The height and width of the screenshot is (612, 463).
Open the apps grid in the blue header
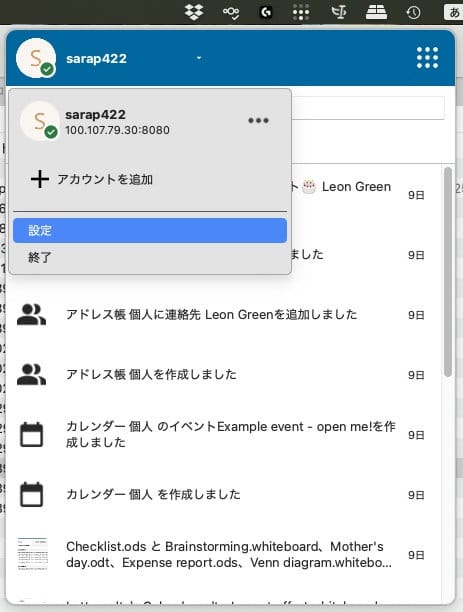tap(427, 58)
